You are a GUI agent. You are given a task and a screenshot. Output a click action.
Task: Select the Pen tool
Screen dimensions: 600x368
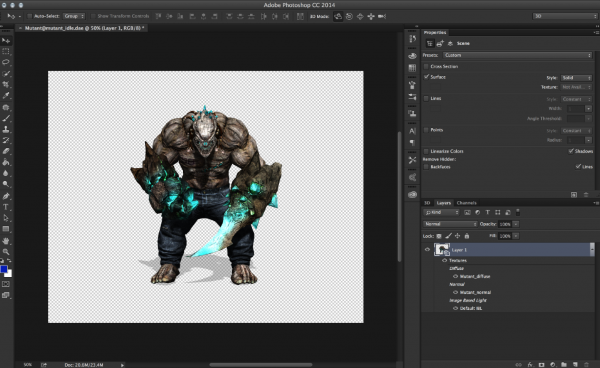[x=6, y=196]
